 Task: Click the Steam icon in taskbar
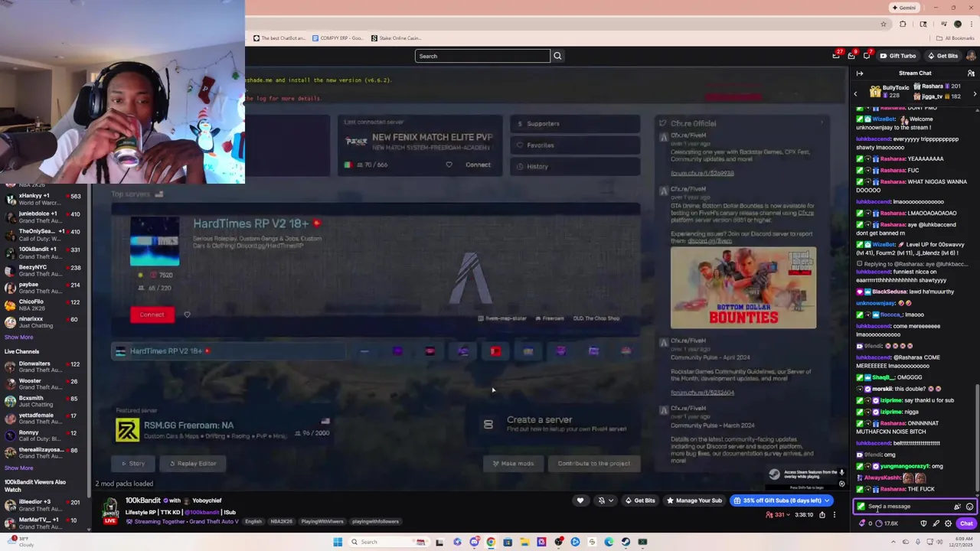626,542
